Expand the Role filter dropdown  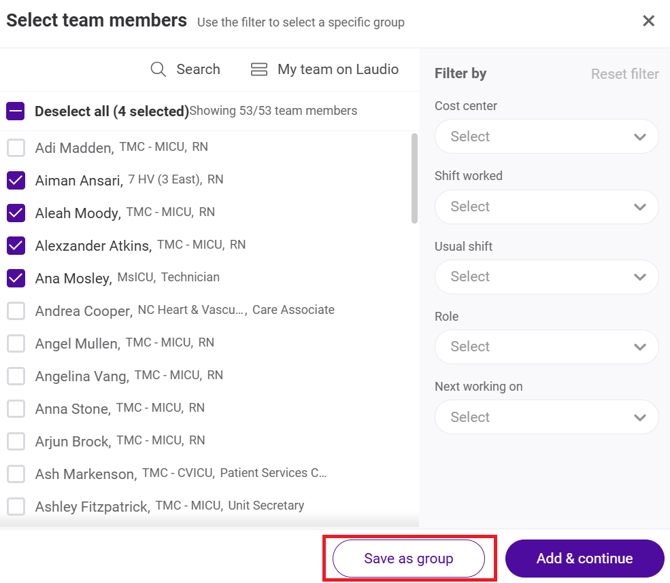pos(547,347)
